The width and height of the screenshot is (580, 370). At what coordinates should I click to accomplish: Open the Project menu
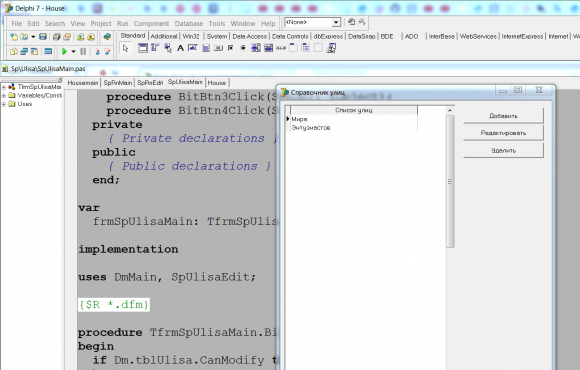pos(101,23)
